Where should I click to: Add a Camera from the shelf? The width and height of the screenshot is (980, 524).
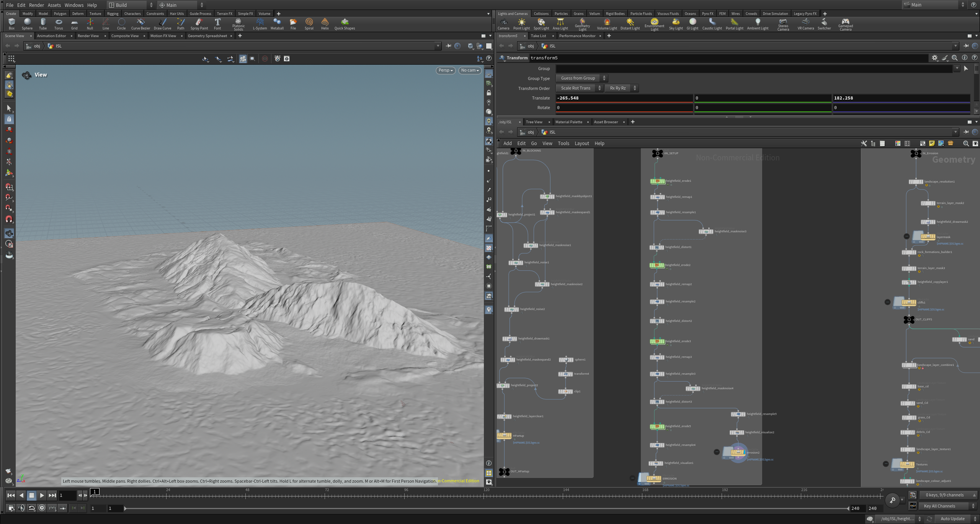503,24
